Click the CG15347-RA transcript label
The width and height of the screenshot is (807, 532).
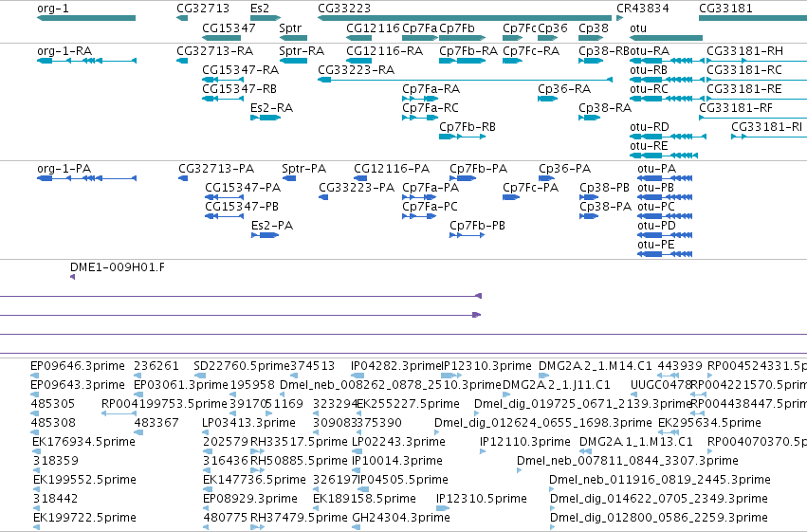[x=240, y=70]
